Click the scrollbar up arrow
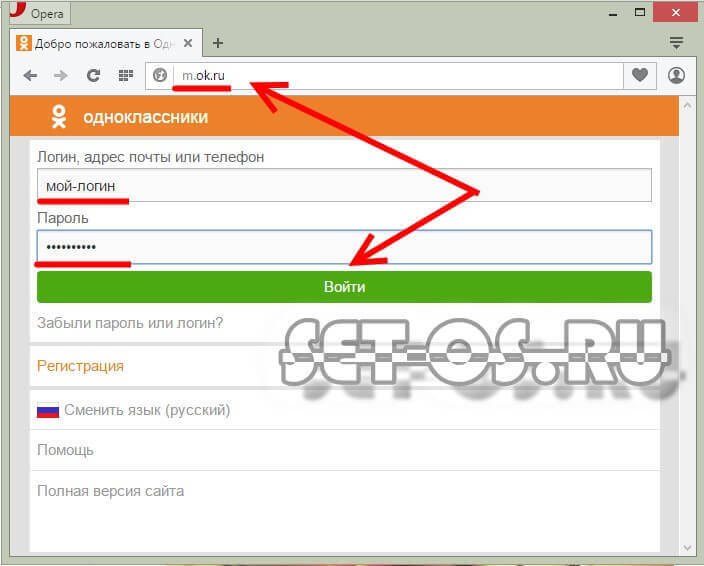The image size is (704, 566). (687, 106)
